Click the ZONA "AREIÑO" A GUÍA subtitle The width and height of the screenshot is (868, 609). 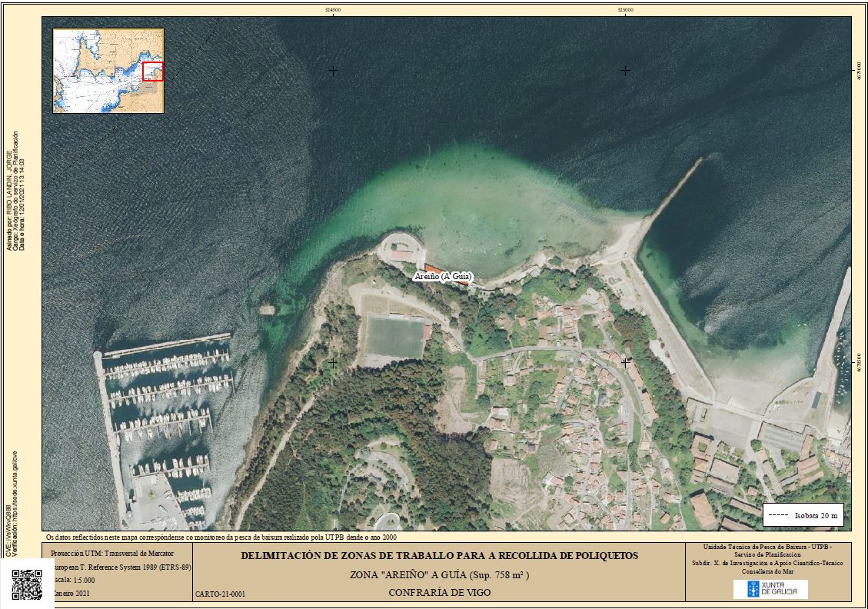(x=439, y=574)
